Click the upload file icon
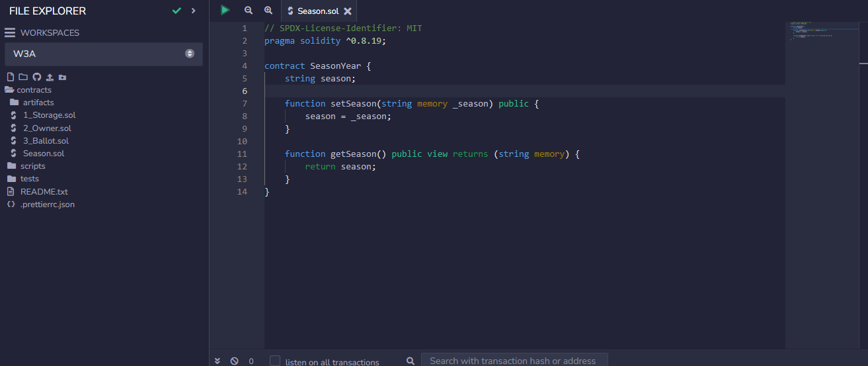The height and width of the screenshot is (366, 868). pos(50,77)
